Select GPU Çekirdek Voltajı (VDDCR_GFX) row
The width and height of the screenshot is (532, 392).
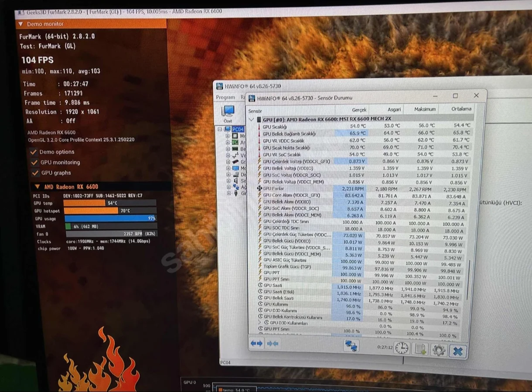pyautogui.click(x=364, y=161)
